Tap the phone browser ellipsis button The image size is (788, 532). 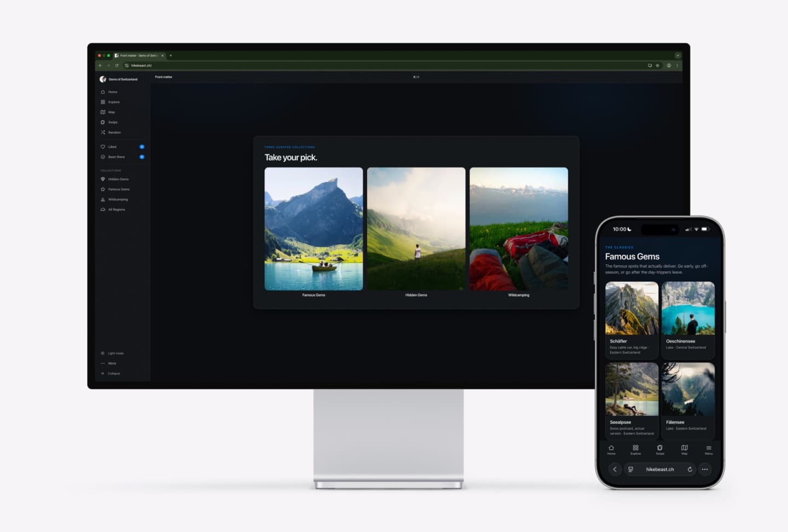coord(705,469)
